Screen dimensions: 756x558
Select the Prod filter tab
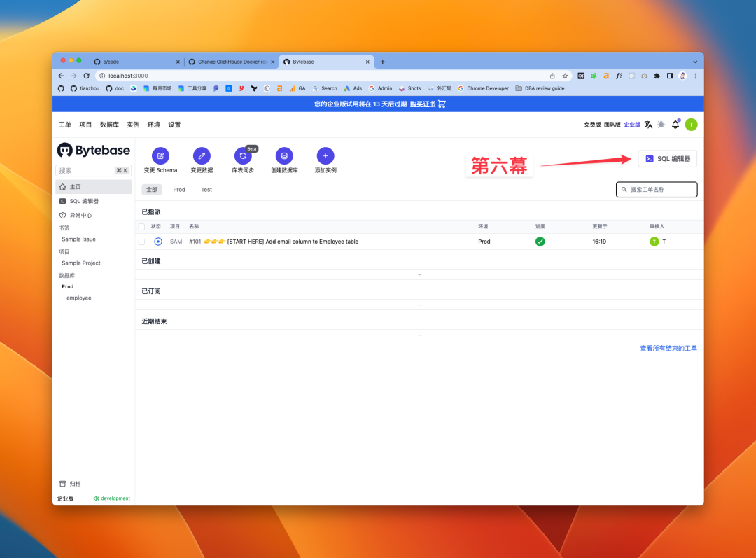coord(179,190)
